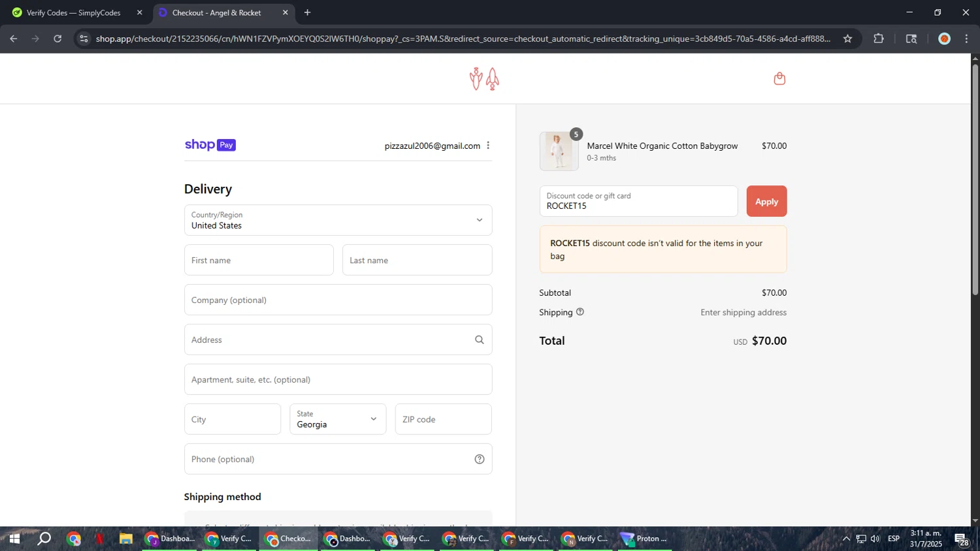The height and width of the screenshot is (551, 980).
Task: Open the Chrome side panel icon
Action: tap(911, 39)
